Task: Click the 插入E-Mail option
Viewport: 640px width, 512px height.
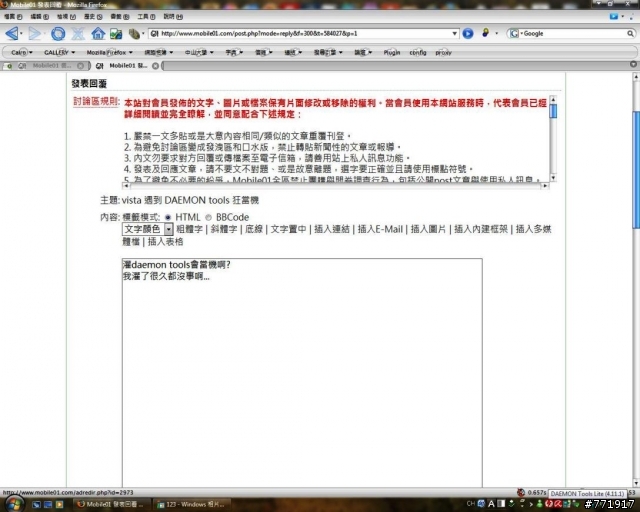Action: [x=380, y=229]
